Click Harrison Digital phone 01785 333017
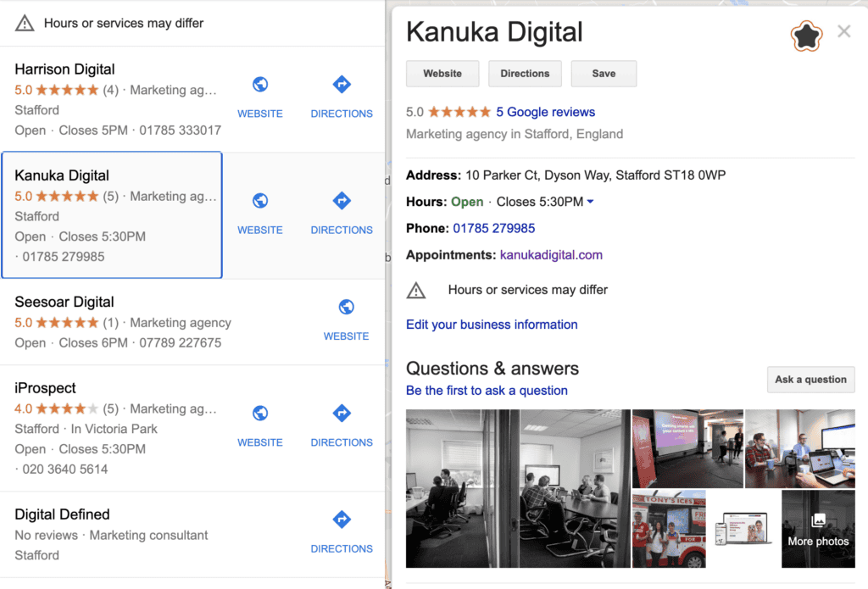Image resolution: width=868 pixels, height=589 pixels. [180, 131]
